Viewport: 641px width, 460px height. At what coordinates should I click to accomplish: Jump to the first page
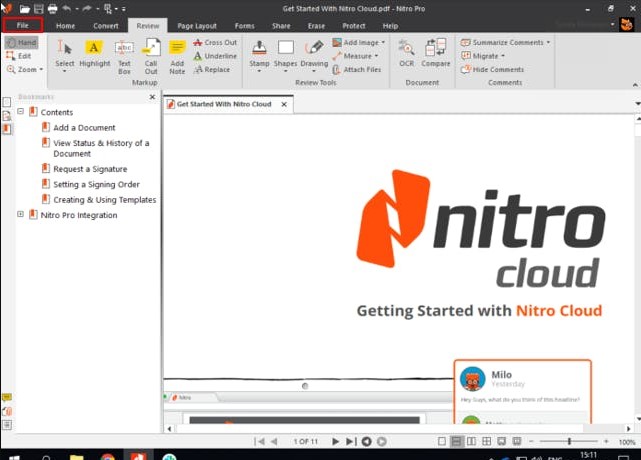[x=259, y=441]
